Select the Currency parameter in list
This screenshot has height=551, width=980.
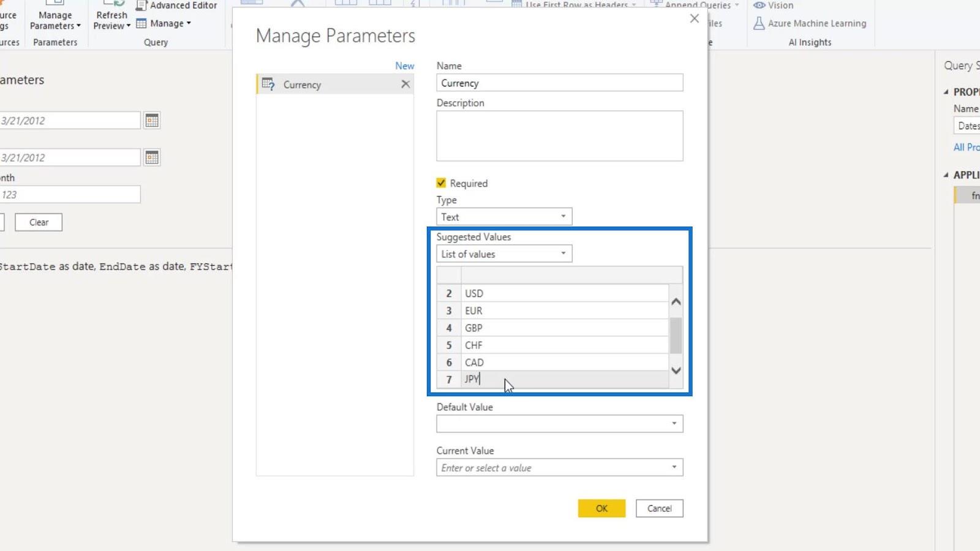click(335, 84)
